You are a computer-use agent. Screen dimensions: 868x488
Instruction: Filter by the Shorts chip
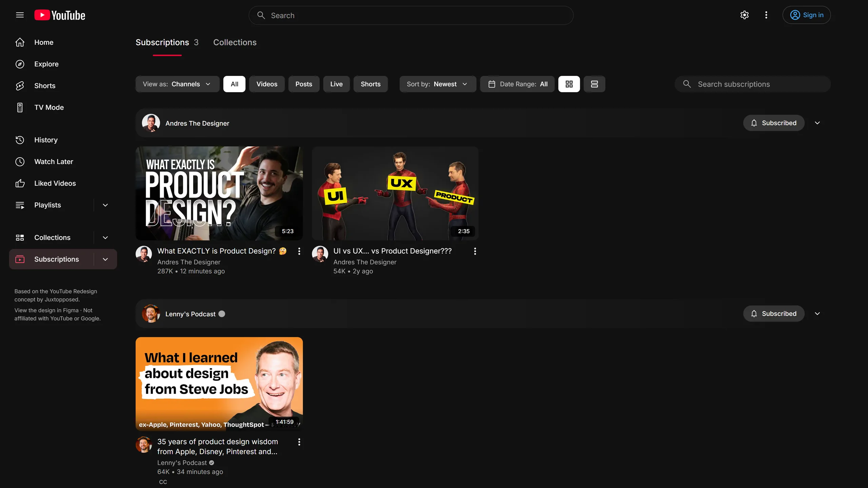point(371,84)
